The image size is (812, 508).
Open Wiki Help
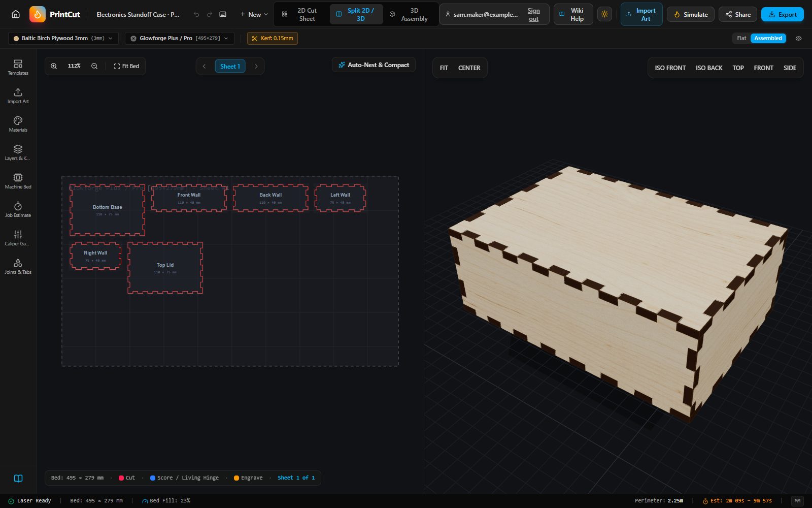pyautogui.click(x=573, y=14)
